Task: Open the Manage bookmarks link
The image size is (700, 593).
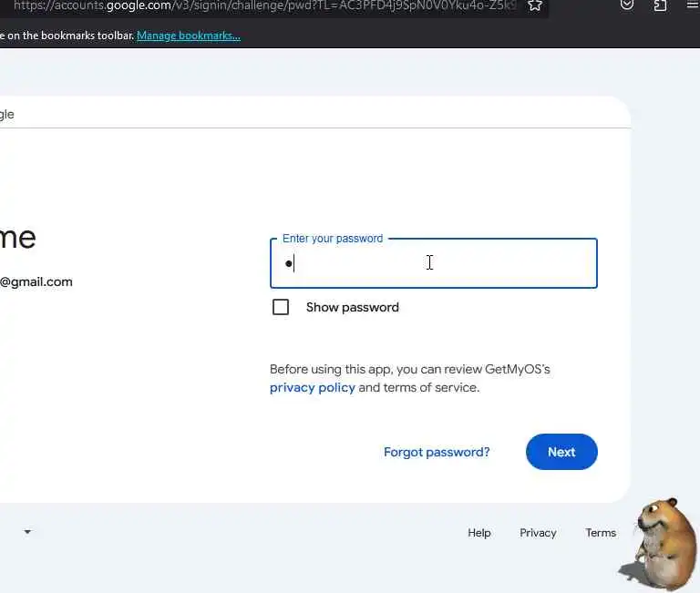Action: pos(189,36)
